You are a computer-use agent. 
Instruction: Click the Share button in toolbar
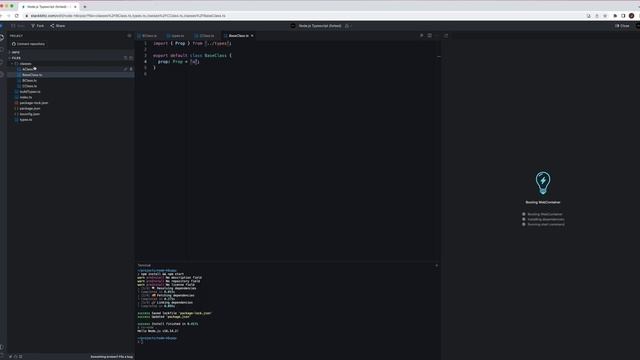(x=58, y=26)
